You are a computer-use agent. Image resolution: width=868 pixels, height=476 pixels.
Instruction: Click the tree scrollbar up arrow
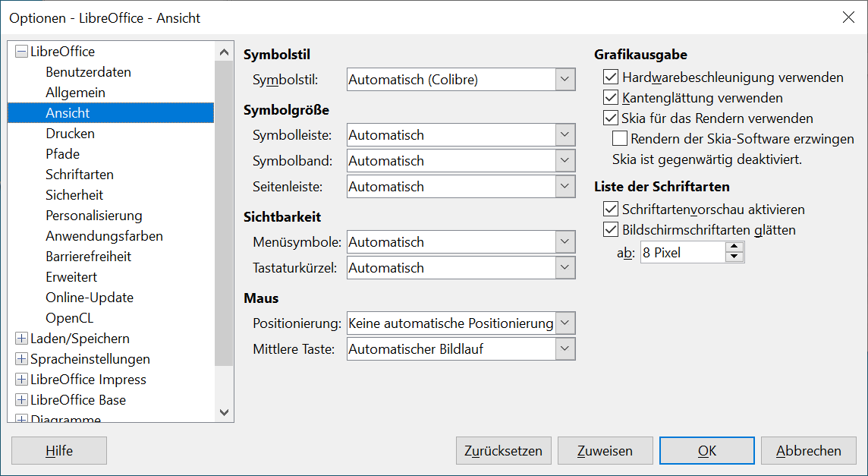224,52
